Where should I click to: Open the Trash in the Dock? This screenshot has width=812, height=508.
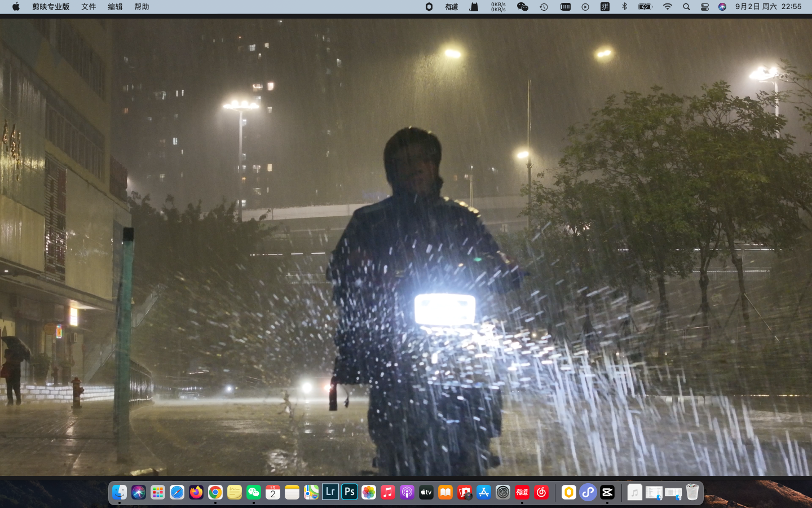click(x=692, y=492)
